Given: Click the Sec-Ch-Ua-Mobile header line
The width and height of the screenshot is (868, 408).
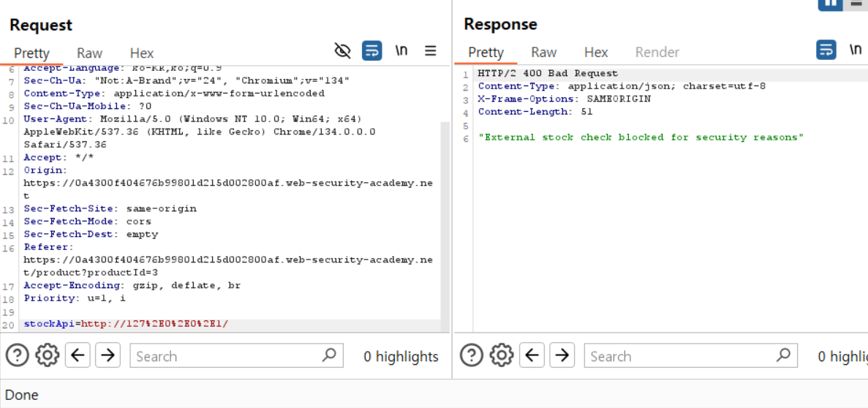Looking at the screenshot, I should (x=88, y=106).
